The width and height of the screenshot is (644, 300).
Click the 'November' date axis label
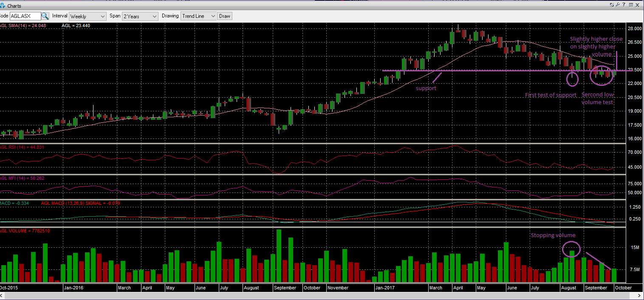point(338,288)
